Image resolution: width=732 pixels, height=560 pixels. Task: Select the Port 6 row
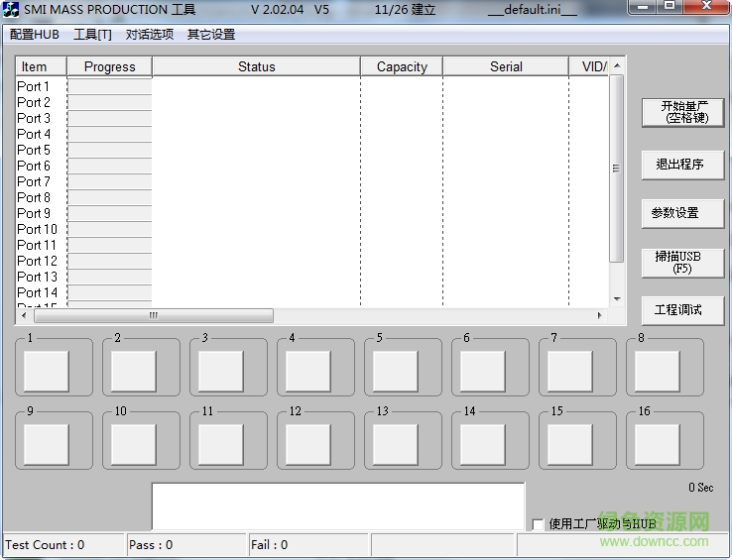(312, 167)
